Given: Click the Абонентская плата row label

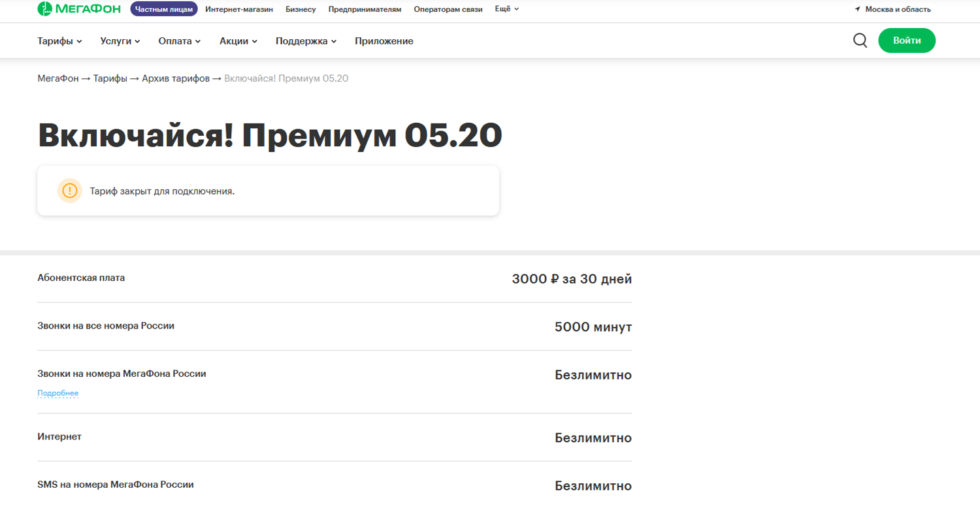Looking at the screenshot, I should 81,278.
